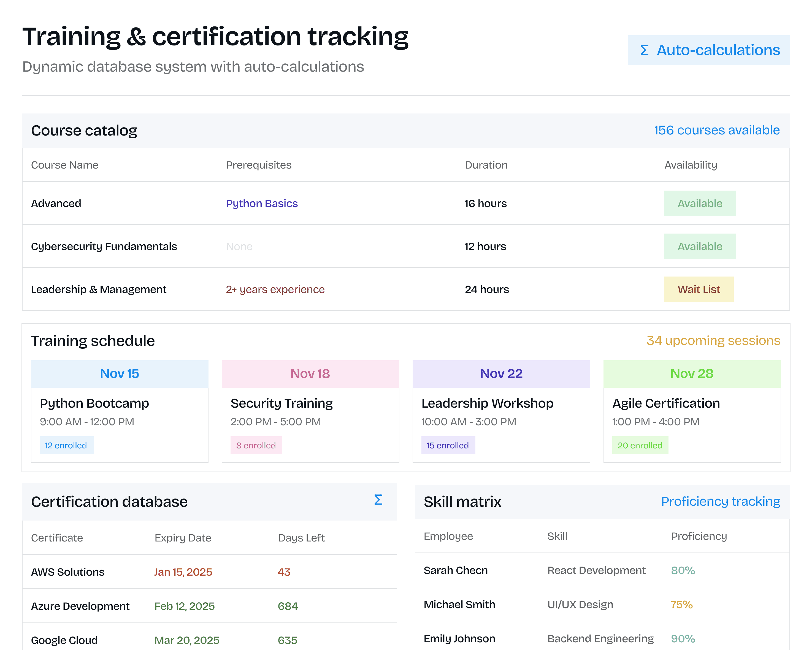Click the sigma icon in Certification database header
The image size is (812, 650).
(378, 500)
